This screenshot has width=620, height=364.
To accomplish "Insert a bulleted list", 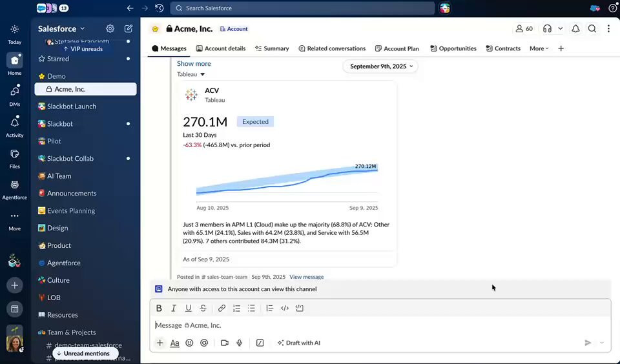I will tap(251, 308).
